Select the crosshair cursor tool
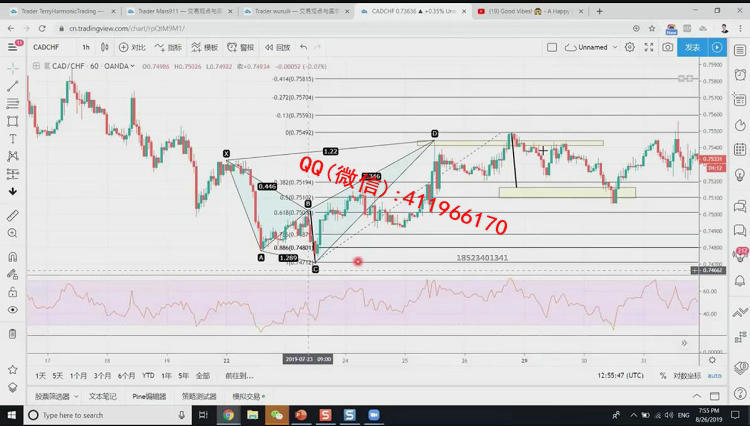 pyautogui.click(x=13, y=68)
